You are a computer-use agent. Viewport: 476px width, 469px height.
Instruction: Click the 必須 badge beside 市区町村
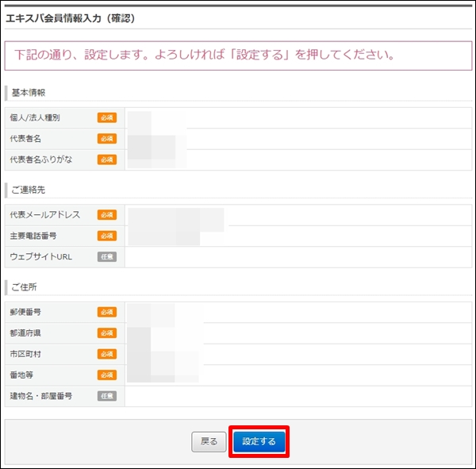pos(107,354)
